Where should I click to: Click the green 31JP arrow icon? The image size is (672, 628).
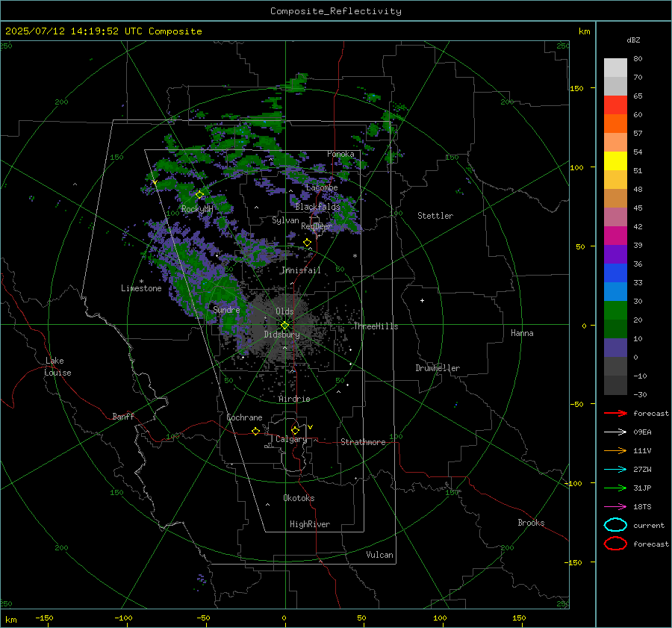615,488
